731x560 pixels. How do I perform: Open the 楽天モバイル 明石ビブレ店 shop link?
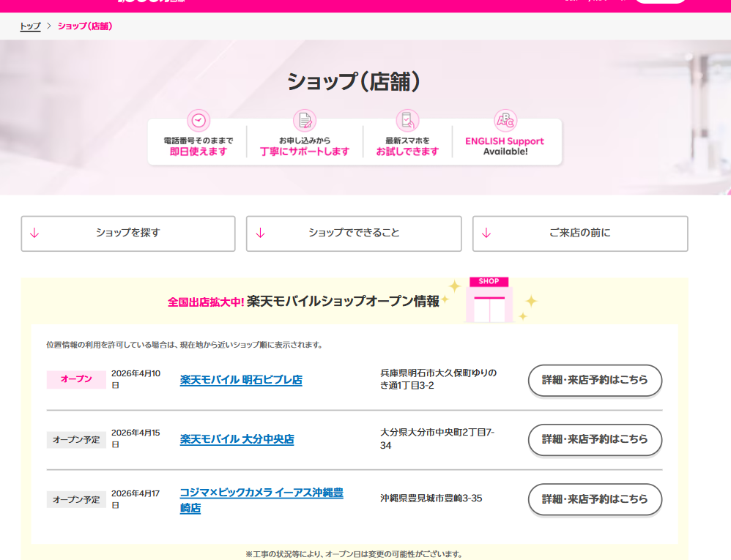click(x=241, y=380)
